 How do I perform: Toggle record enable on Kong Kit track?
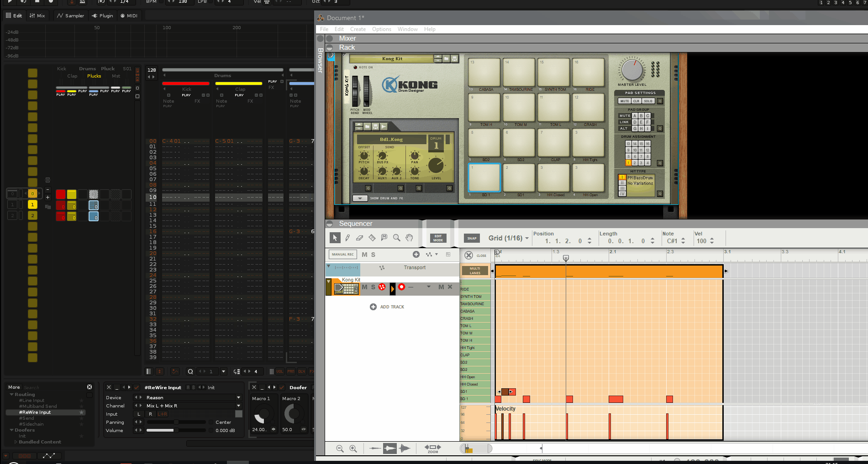401,287
